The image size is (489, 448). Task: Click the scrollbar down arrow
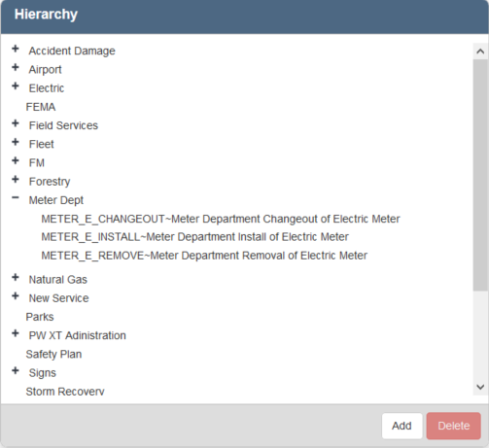coord(480,387)
